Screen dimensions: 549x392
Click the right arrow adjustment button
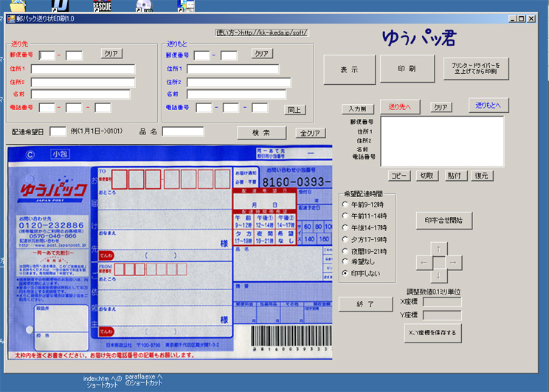pos(453,263)
